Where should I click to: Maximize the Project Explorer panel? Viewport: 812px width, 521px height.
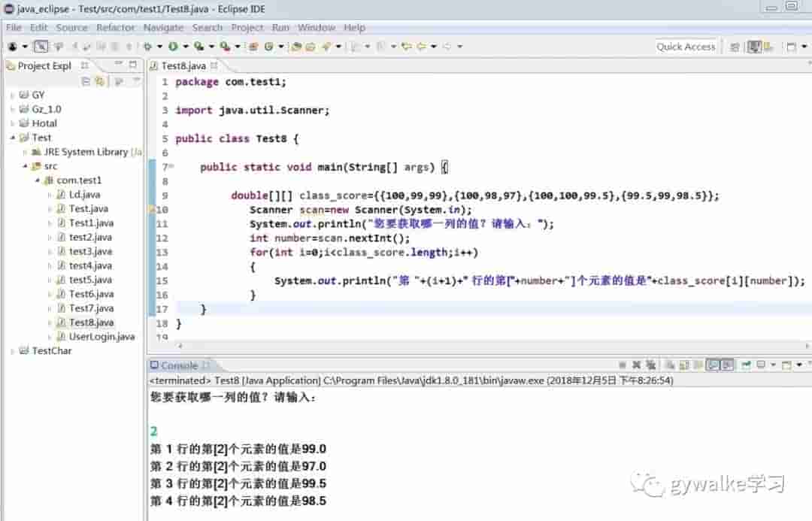tap(133, 64)
